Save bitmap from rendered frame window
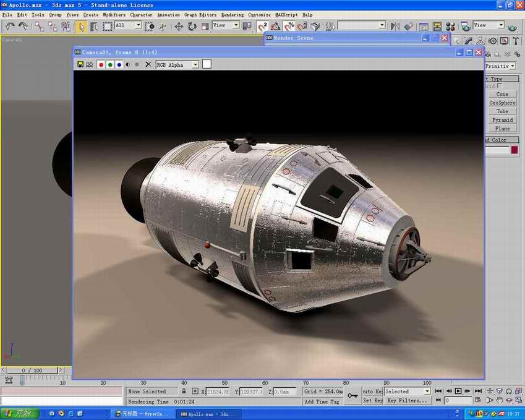 click(80, 64)
